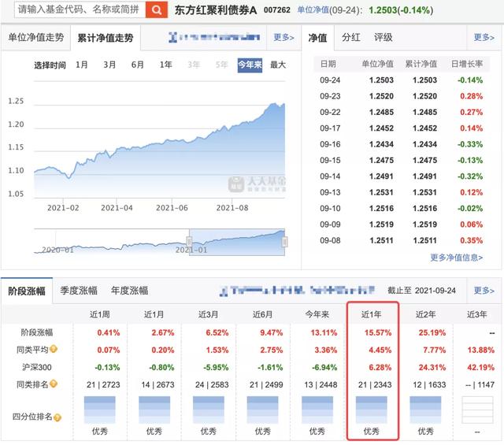Select the 季度涨幅 tab
The image size is (504, 445).
pyautogui.click(x=79, y=291)
